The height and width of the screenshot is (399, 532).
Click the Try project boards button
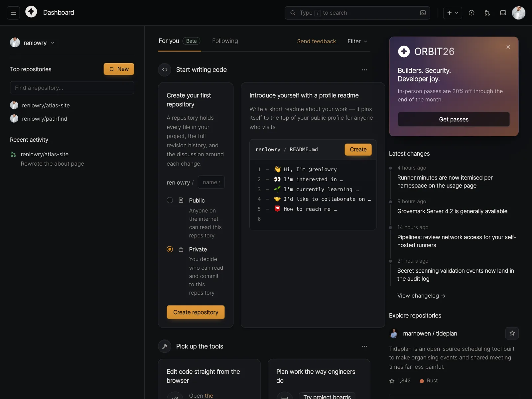(327, 396)
